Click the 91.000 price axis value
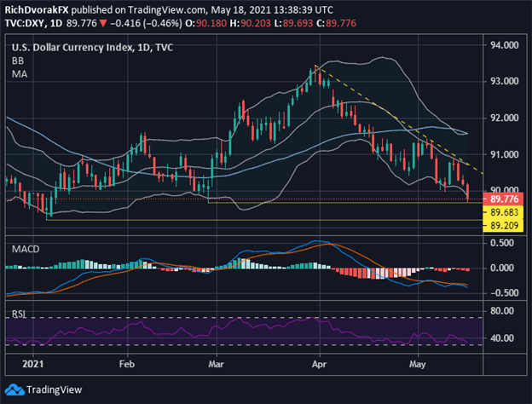532x404 pixels. coord(505,154)
